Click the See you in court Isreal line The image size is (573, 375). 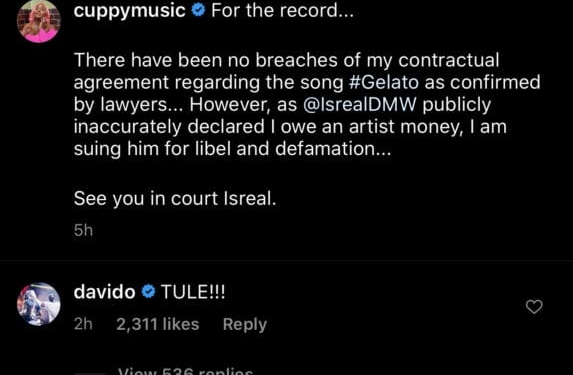point(175,199)
